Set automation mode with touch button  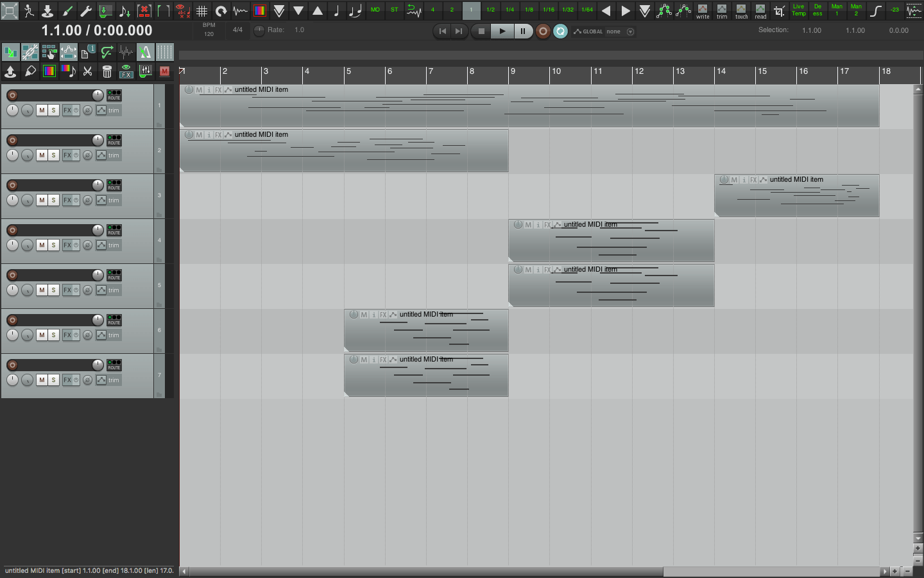click(x=741, y=10)
